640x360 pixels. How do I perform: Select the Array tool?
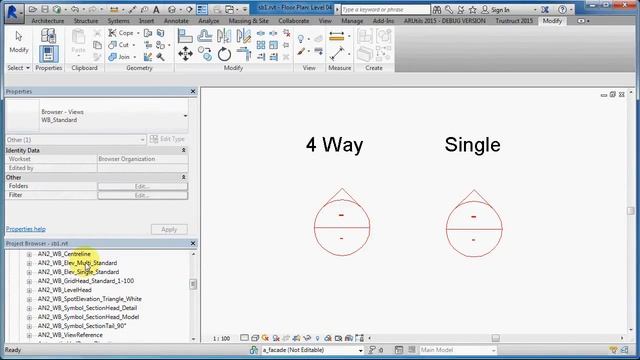coord(261,45)
